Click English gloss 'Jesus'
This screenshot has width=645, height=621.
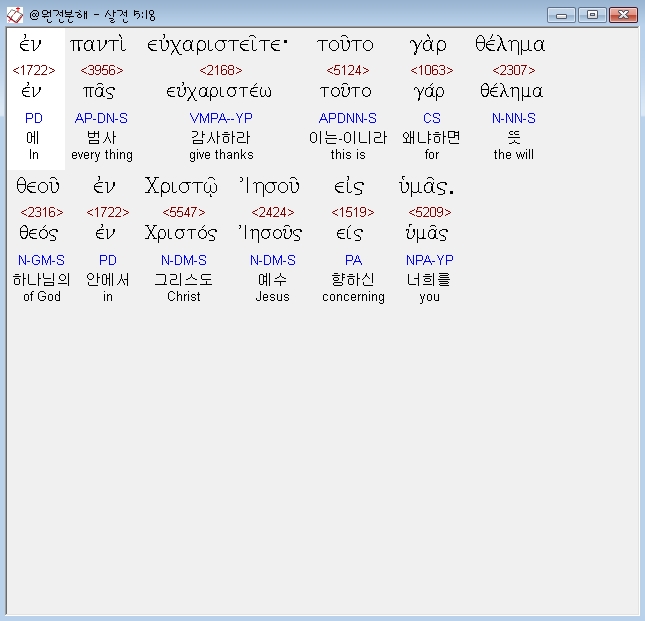273,297
